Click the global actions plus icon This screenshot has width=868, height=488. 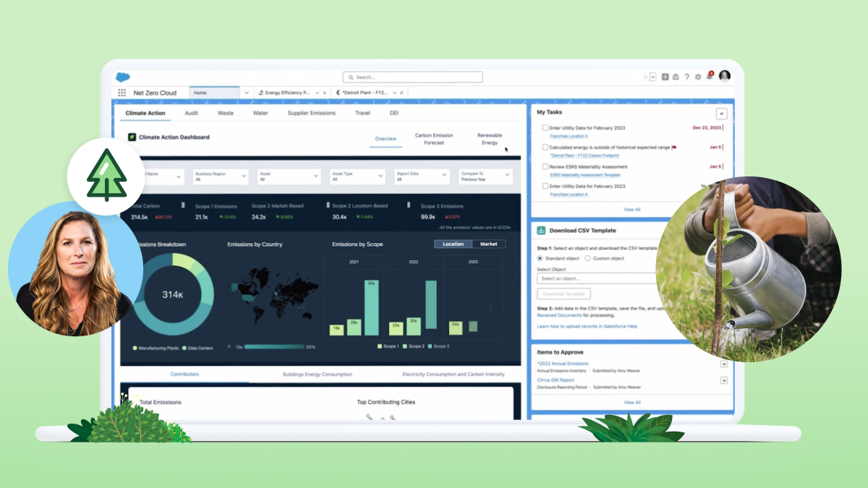(665, 77)
